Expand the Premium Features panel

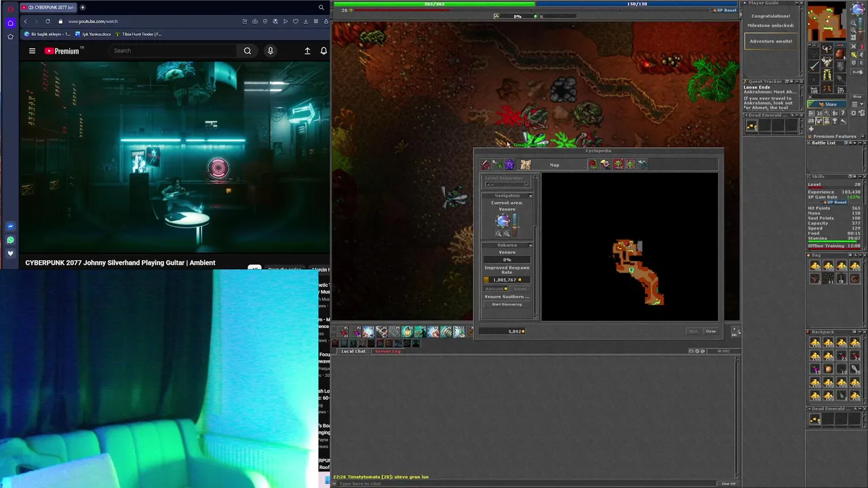863,136
